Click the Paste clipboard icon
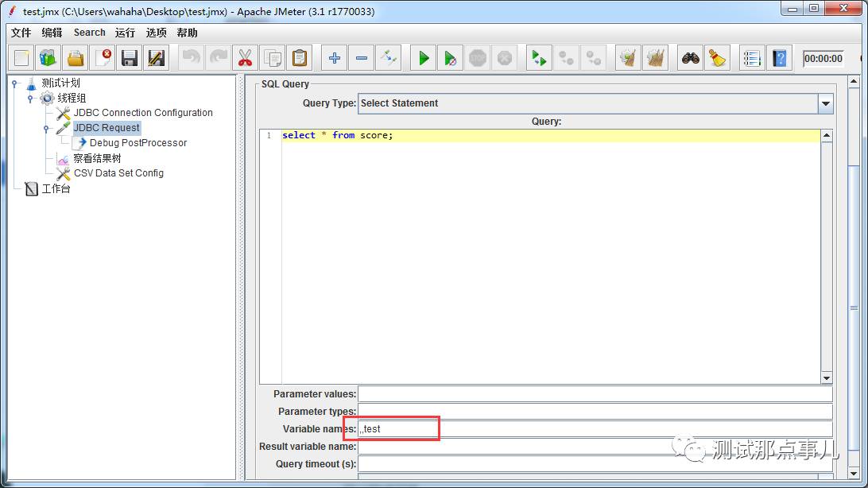 (x=300, y=58)
